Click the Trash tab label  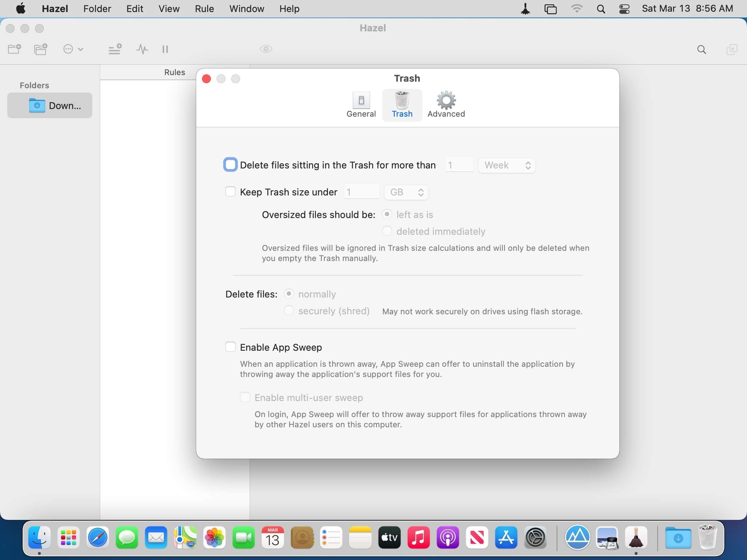tap(402, 114)
